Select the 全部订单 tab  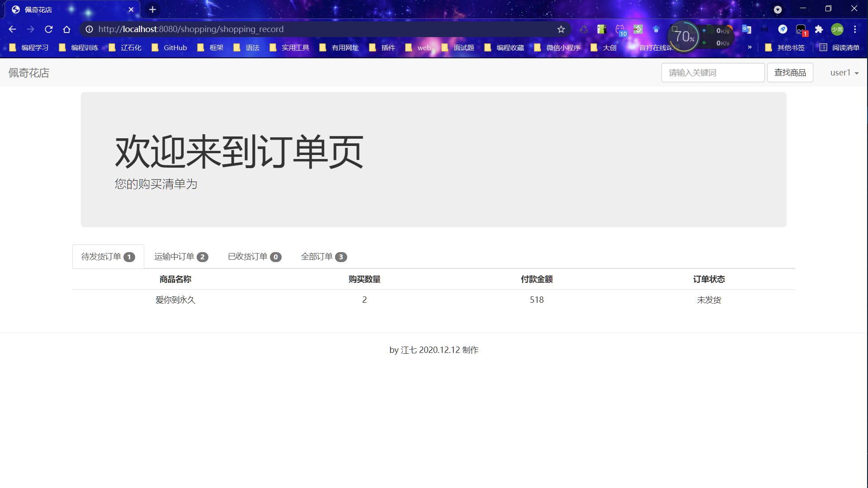[x=324, y=257]
